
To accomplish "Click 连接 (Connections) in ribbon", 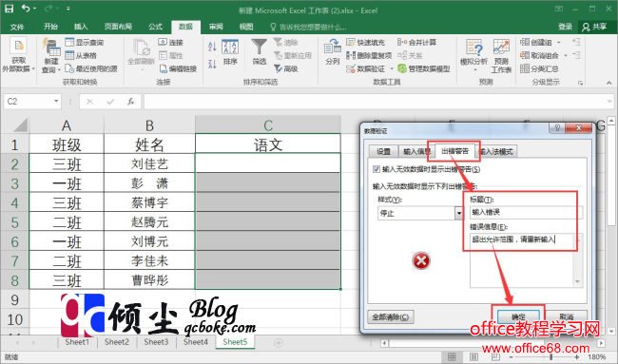I will coord(170,42).
